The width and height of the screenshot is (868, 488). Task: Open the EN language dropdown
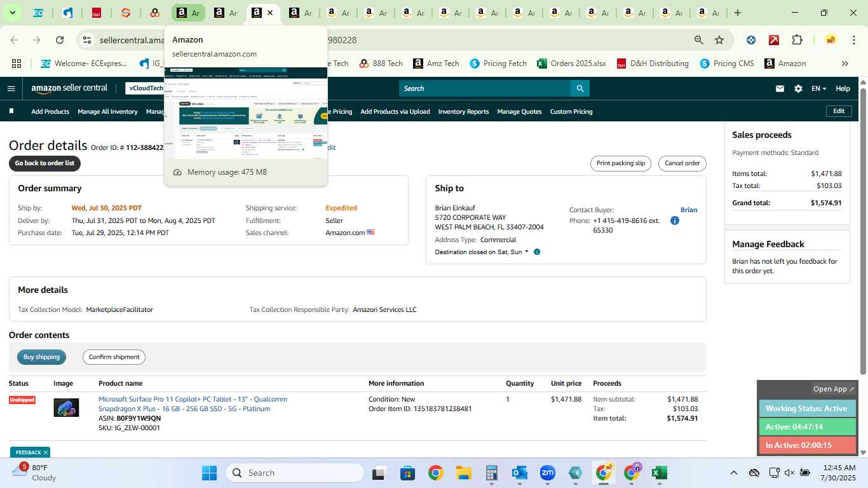click(818, 89)
